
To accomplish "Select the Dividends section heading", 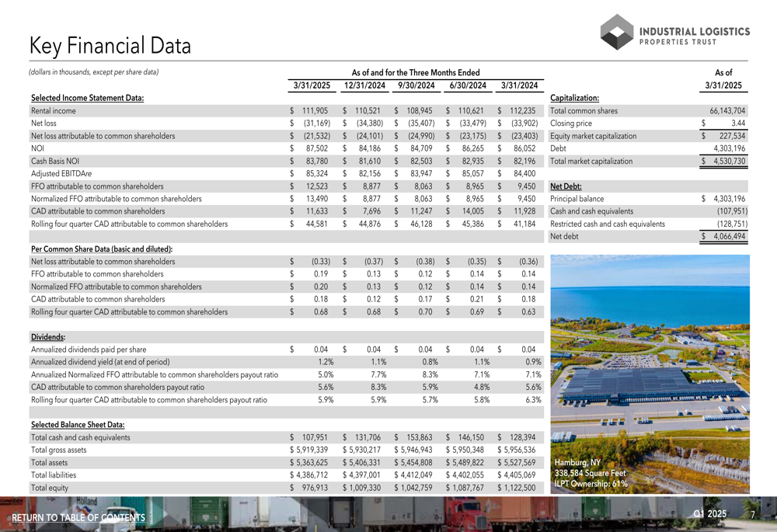I will pyautogui.click(x=48, y=337).
